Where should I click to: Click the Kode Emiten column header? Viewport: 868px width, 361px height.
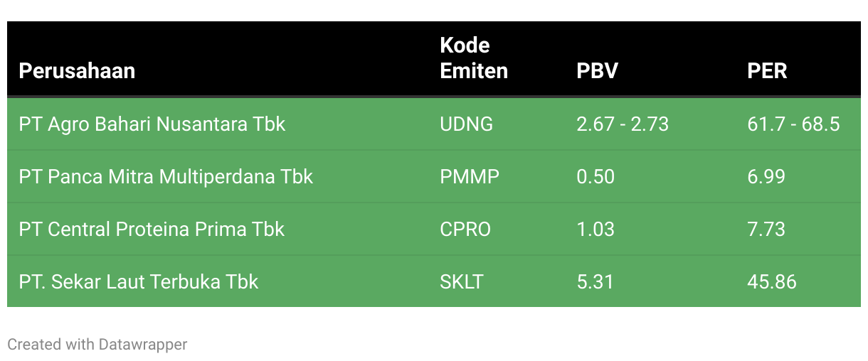tap(474, 58)
